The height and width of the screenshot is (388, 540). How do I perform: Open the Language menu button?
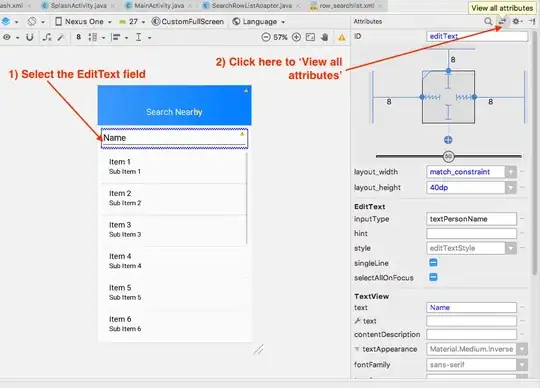(x=259, y=22)
